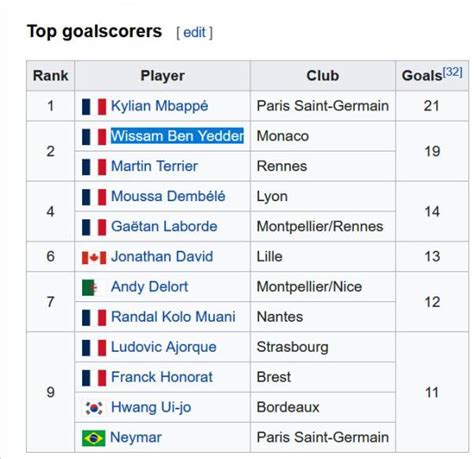Viewport: 474px width, 459px height.
Task: Open the Randal Kolo Muani link
Action: 173,317
